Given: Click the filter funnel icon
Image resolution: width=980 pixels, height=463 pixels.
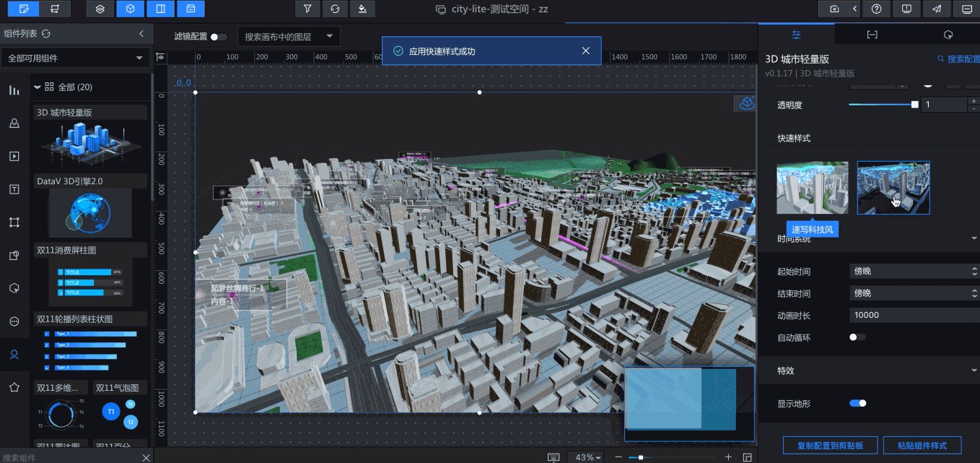Looking at the screenshot, I should tap(308, 9).
